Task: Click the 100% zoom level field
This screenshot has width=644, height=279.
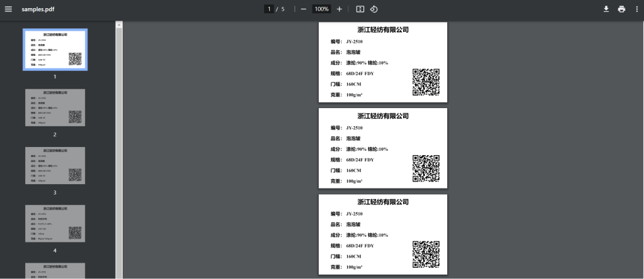Action: point(321,9)
